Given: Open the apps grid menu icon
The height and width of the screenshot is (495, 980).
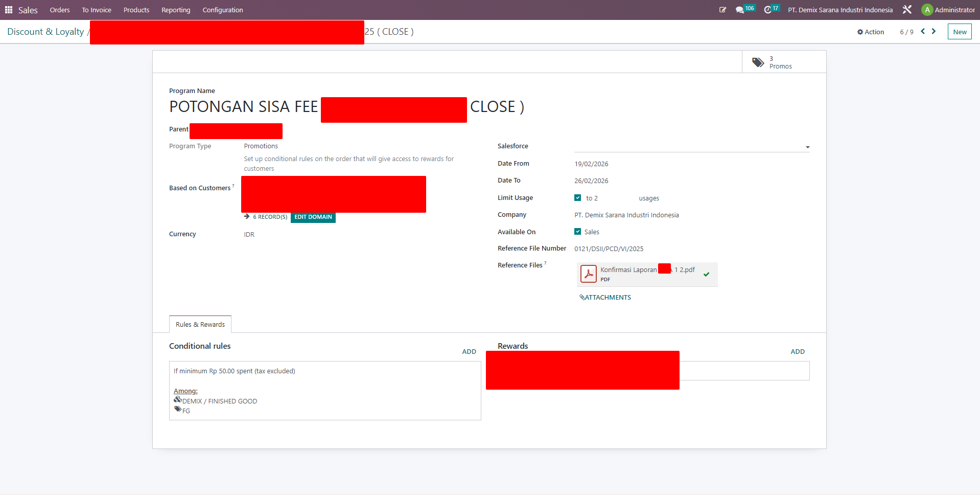Looking at the screenshot, I should tap(9, 10).
